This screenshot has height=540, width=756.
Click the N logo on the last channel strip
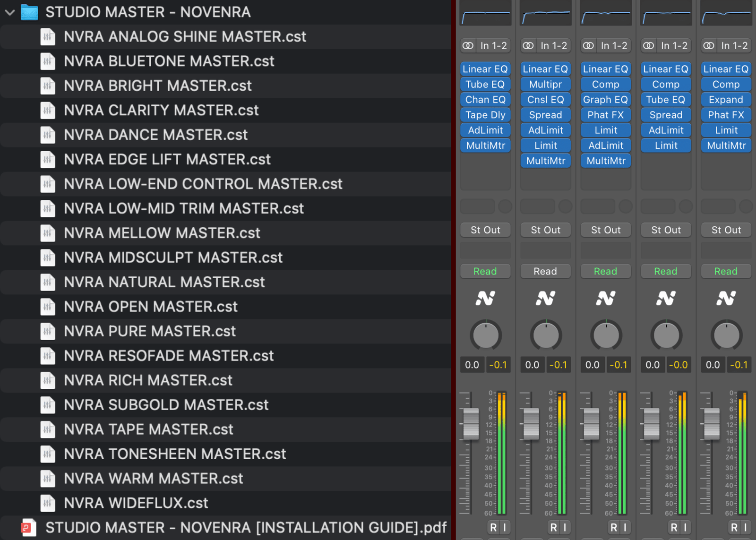tap(726, 298)
